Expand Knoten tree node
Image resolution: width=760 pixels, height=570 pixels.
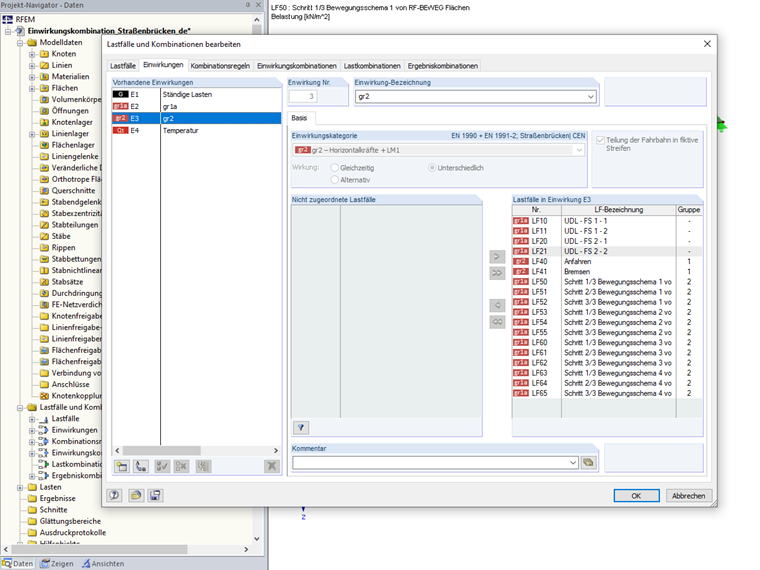pyautogui.click(x=32, y=54)
